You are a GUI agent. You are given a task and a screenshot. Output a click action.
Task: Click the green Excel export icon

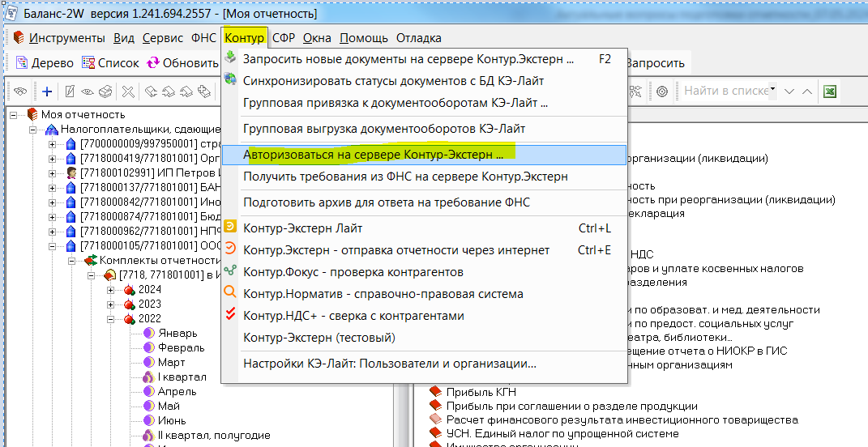pos(829,92)
